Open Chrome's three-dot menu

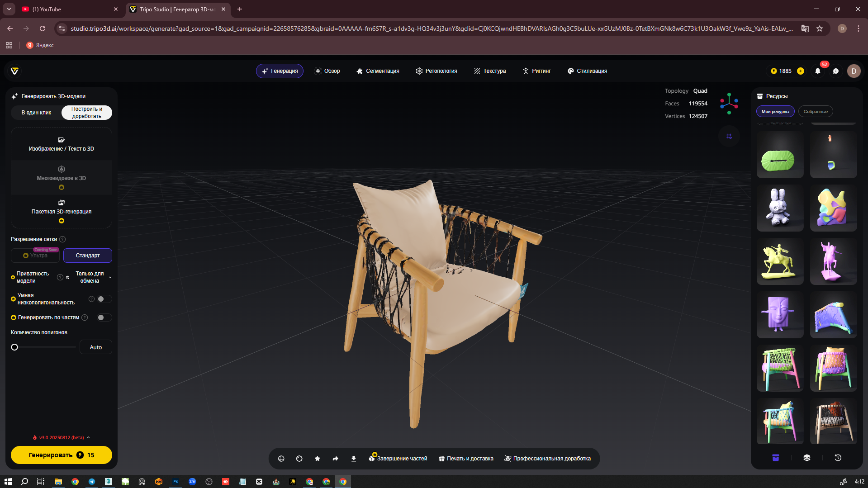[x=859, y=28]
